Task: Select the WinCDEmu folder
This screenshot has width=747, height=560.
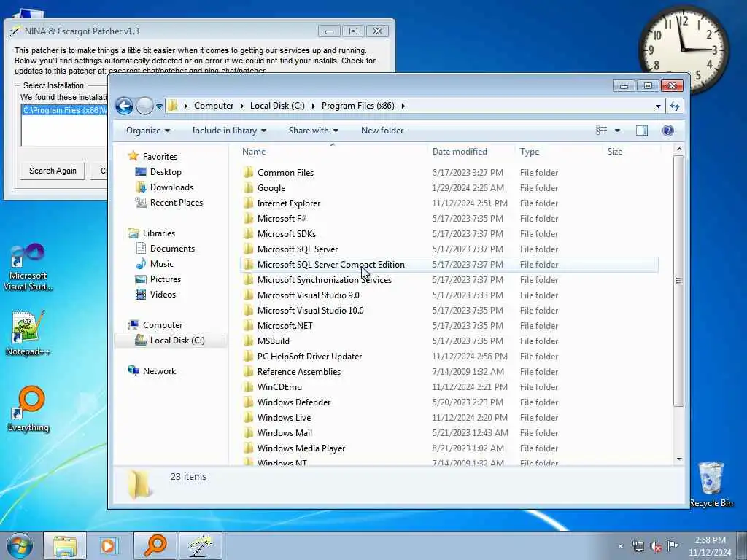Action: [x=279, y=387]
